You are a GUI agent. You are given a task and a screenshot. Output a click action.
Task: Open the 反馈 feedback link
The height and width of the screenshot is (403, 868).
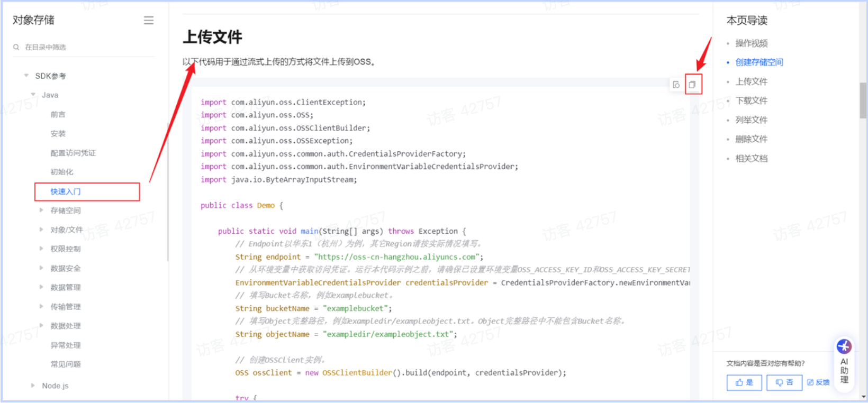point(818,382)
